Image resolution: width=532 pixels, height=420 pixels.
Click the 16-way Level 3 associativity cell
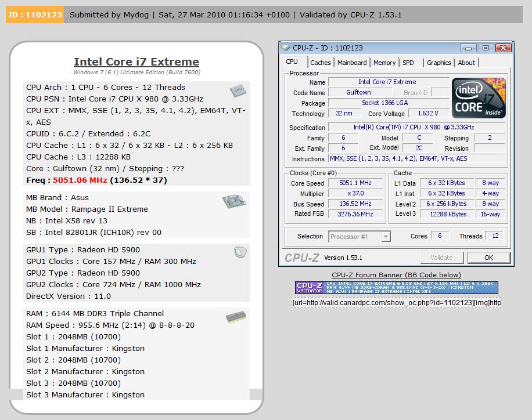(x=490, y=214)
